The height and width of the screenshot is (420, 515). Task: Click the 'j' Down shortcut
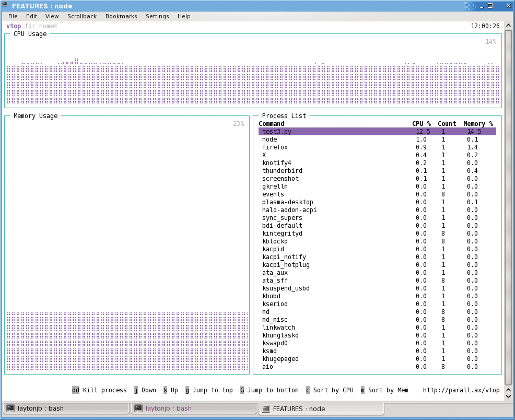click(145, 390)
